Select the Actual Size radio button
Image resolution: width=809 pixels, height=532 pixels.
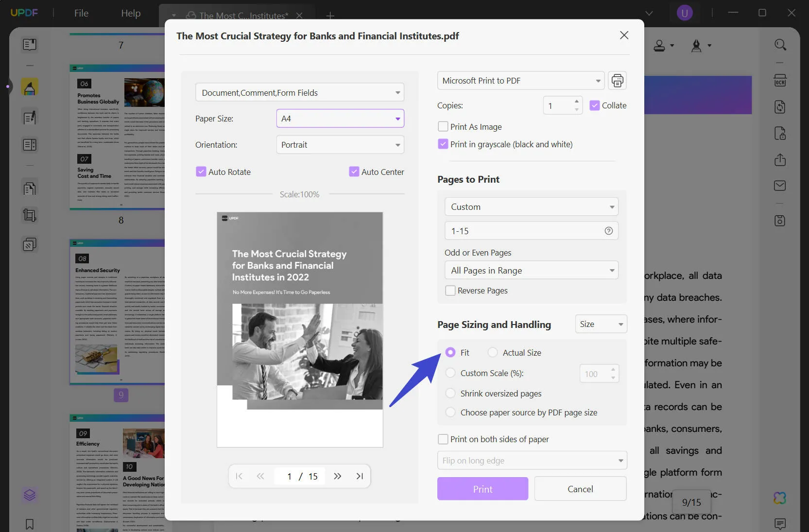(493, 352)
